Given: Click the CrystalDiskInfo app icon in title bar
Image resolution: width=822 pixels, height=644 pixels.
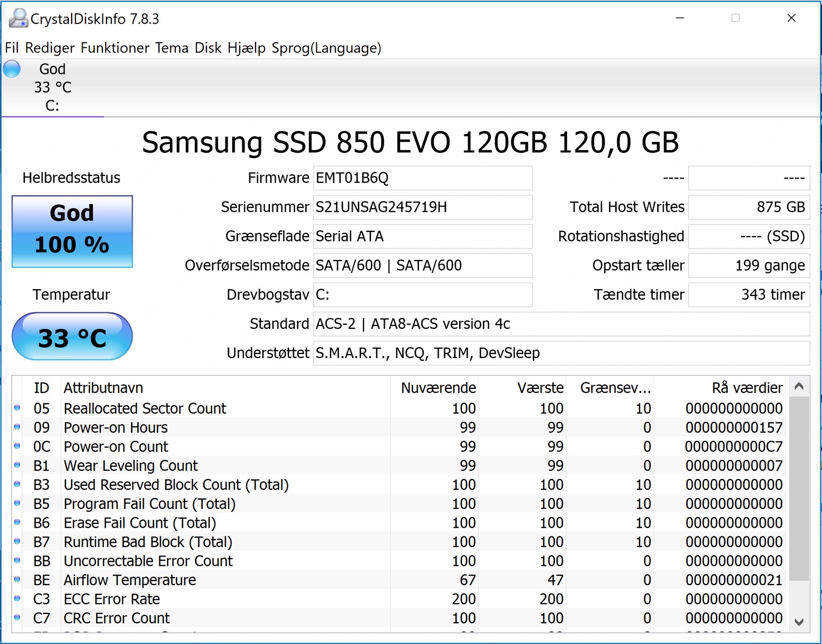Looking at the screenshot, I should (x=18, y=18).
